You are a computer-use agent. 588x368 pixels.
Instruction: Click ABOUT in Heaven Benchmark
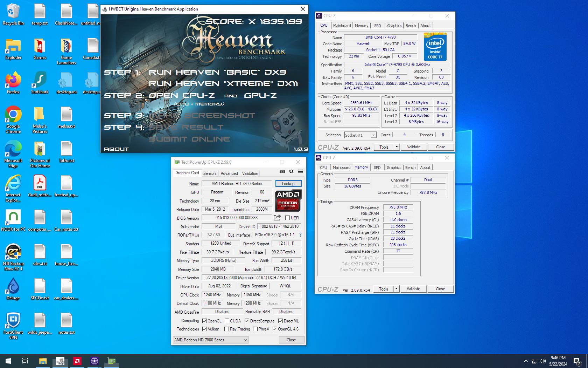pyautogui.click(x=116, y=149)
